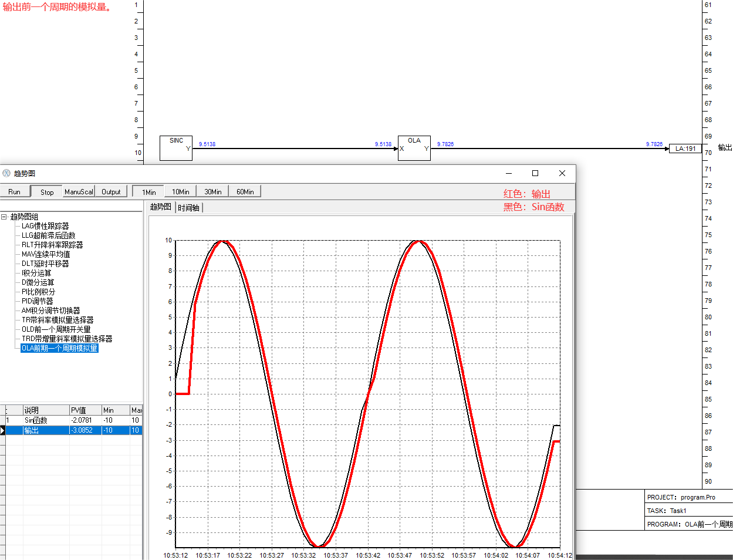
Task: Click the Output toolbar button
Action: 111,192
